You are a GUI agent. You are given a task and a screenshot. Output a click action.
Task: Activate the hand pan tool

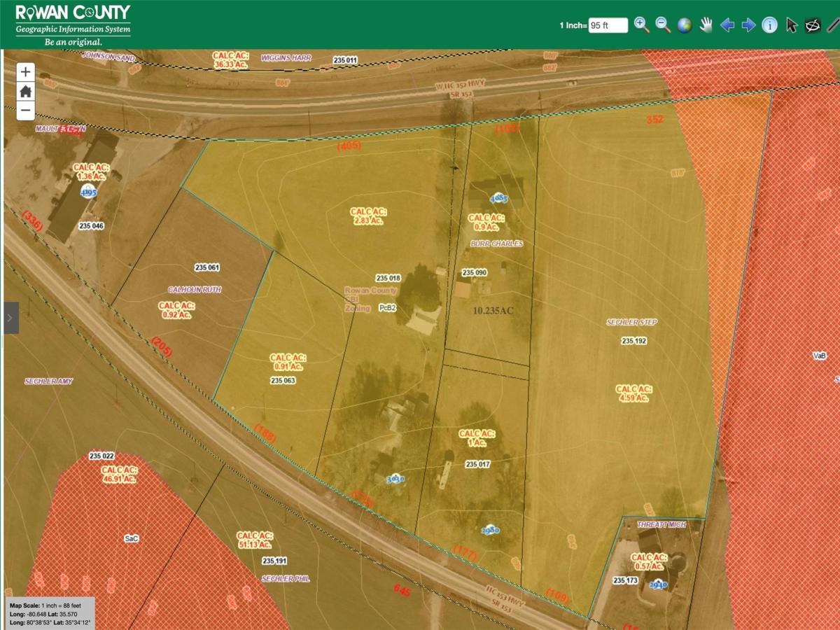(x=706, y=25)
